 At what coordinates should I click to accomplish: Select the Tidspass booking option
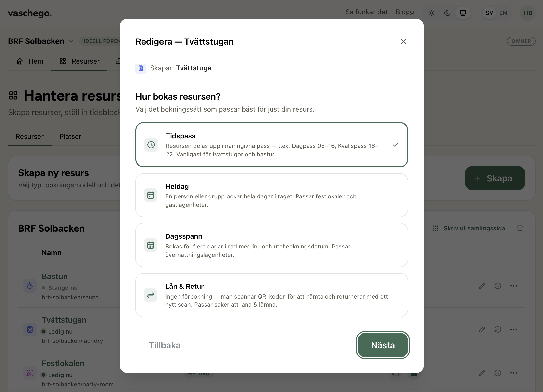[x=271, y=145]
